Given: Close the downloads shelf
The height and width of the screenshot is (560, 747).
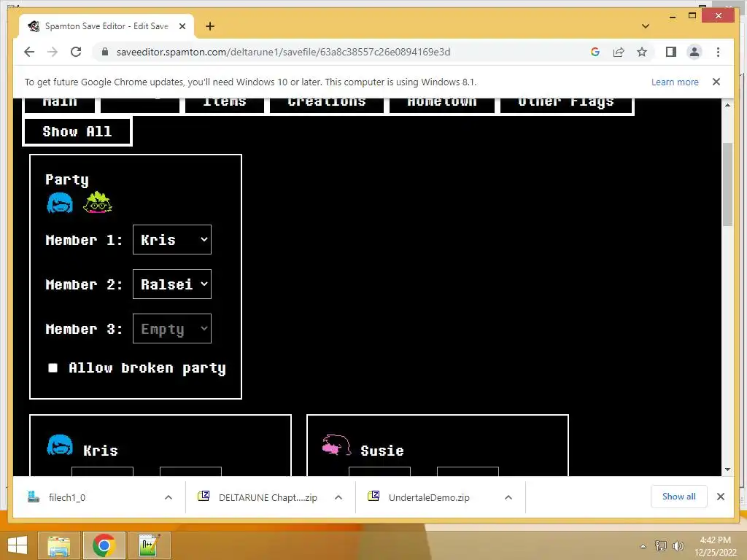Looking at the screenshot, I should (x=720, y=497).
